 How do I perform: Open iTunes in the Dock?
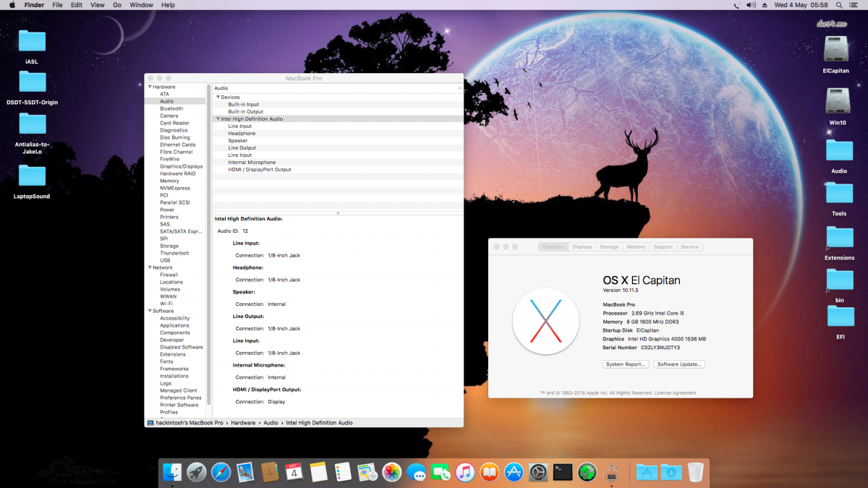(465, 473)
